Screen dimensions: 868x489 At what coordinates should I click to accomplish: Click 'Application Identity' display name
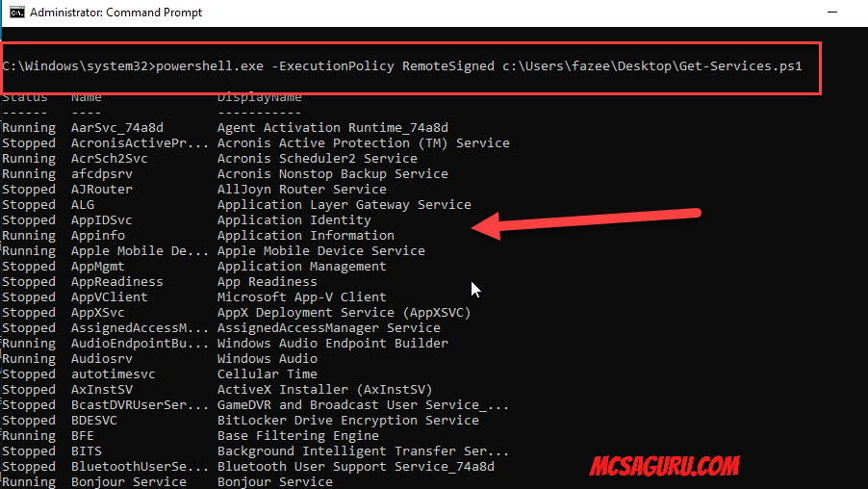(x=294, y=220)
